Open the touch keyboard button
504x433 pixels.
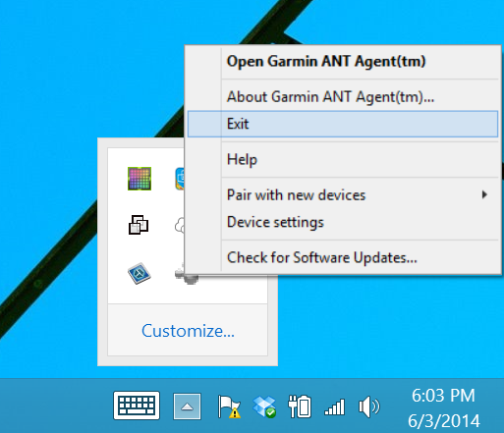click(137, 406)
